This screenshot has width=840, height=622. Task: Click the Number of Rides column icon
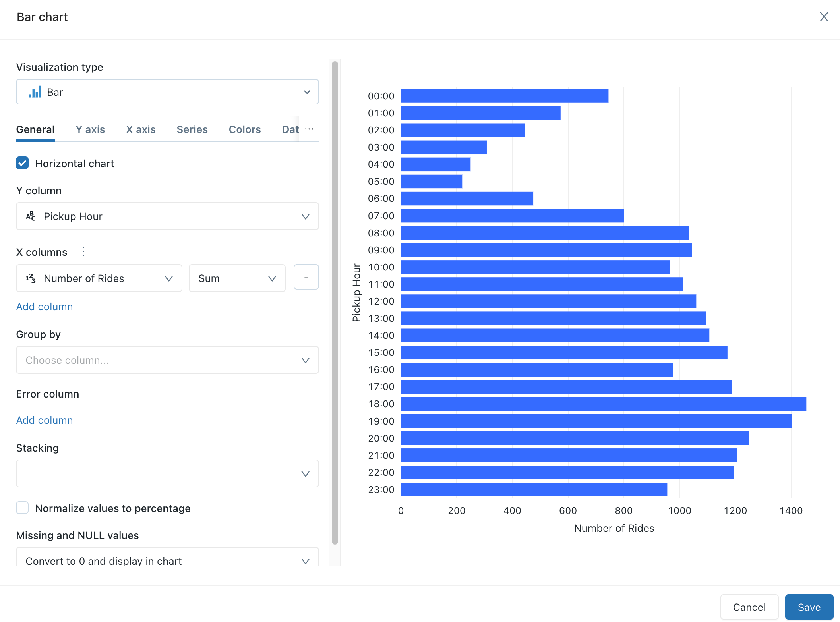click(x=31, y=278)
